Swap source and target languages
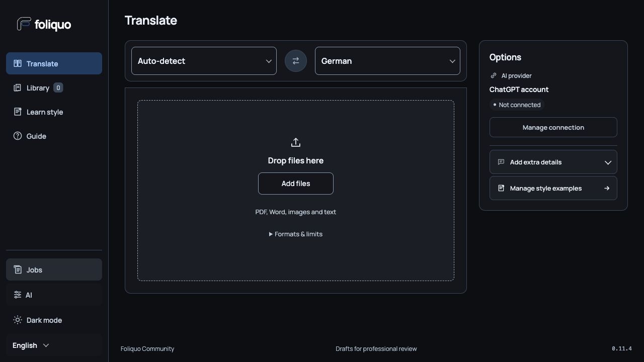The height and width of the screenshot is (362, 644). [x=296, y=61]
